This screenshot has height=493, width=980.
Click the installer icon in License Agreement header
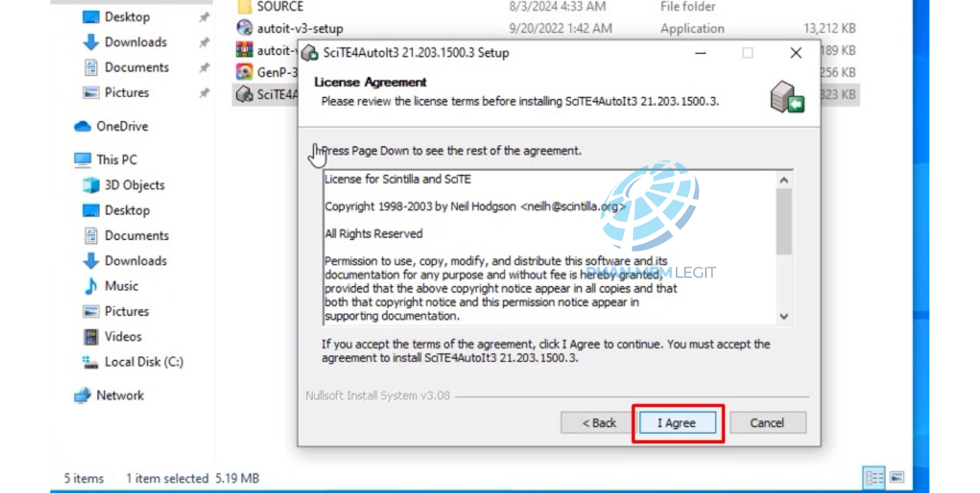pyautogui.click(x=787, y=97)
